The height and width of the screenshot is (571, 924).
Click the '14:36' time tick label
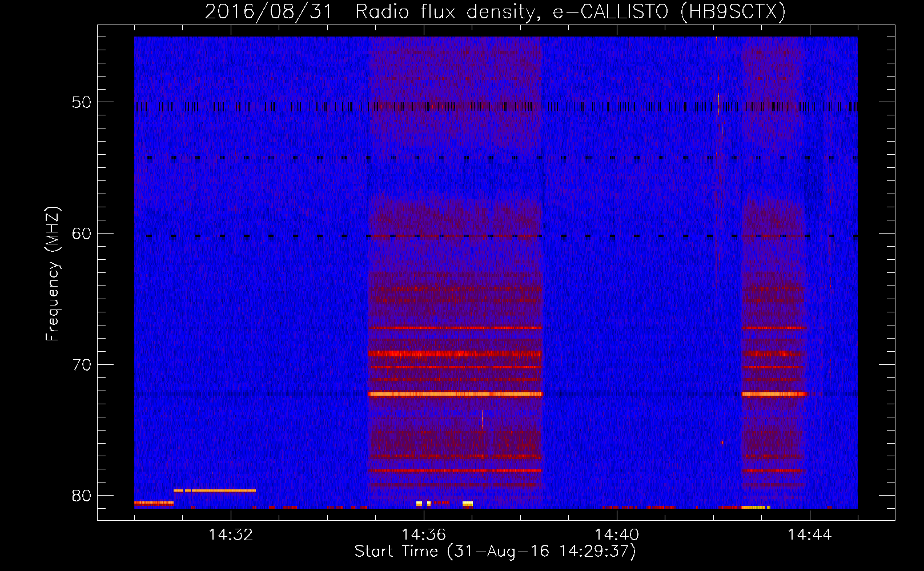pos(424,535)
